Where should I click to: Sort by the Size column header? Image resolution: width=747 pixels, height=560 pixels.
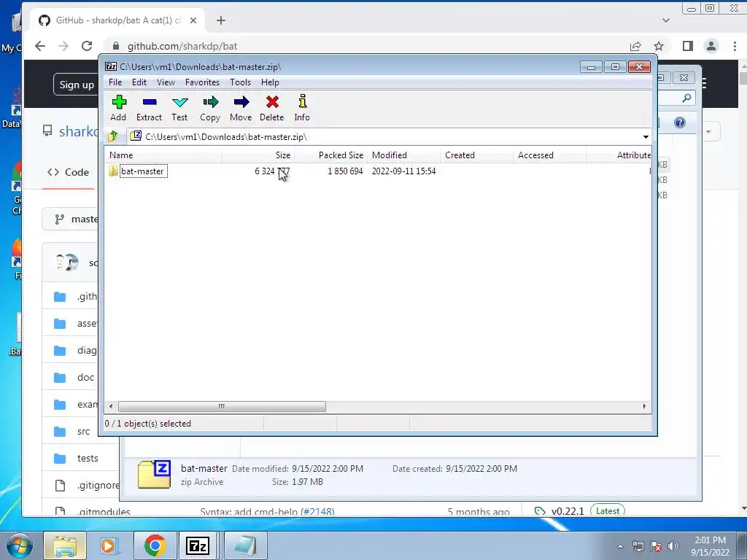(258, 155)
